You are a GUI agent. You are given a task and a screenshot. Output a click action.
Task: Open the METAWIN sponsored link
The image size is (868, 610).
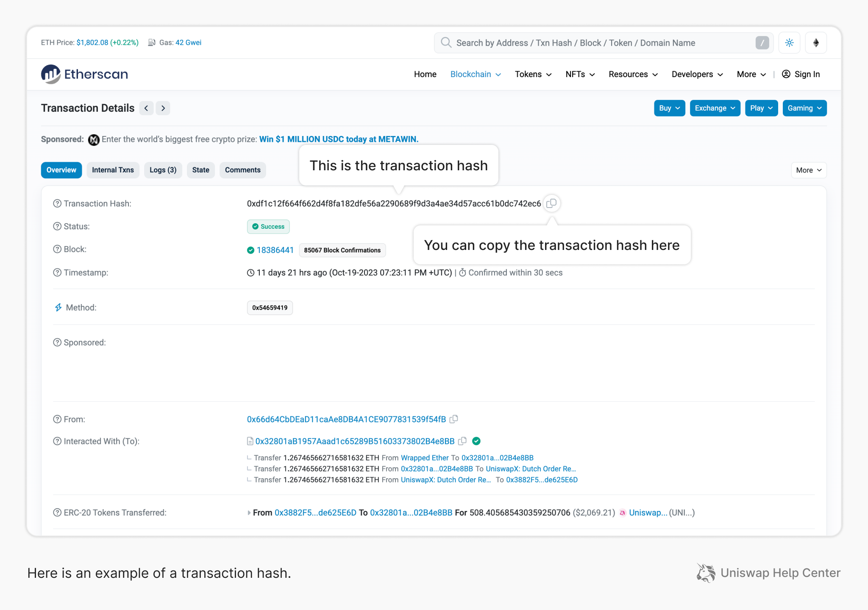click(338, 139)
